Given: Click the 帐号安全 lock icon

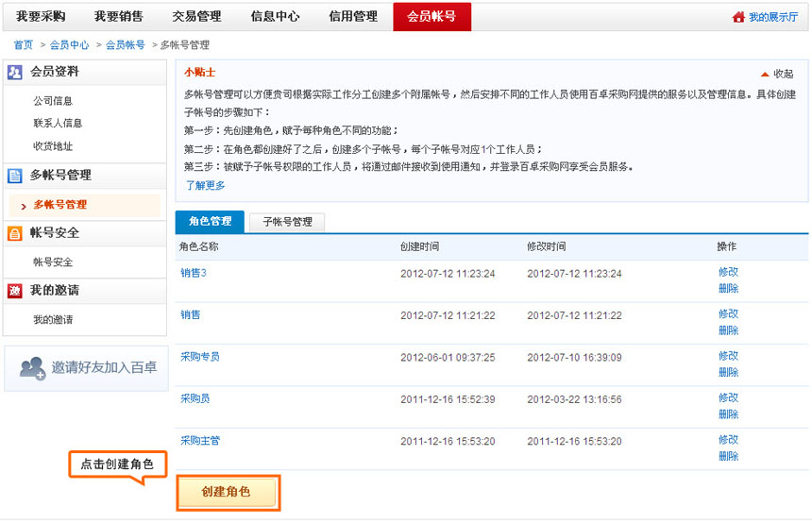Looking at the screenshot, I should click(x=15, y=233).
